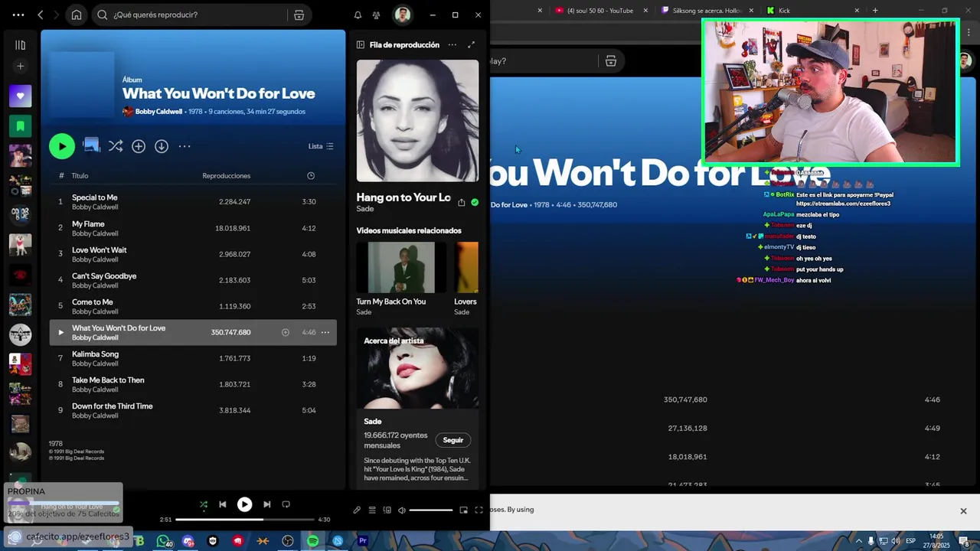Toggle the saved checkmark for Hang on to Your Love
The height and width of the screenshot is (551, 980).
pyautogui.click(x=475, y=203)
